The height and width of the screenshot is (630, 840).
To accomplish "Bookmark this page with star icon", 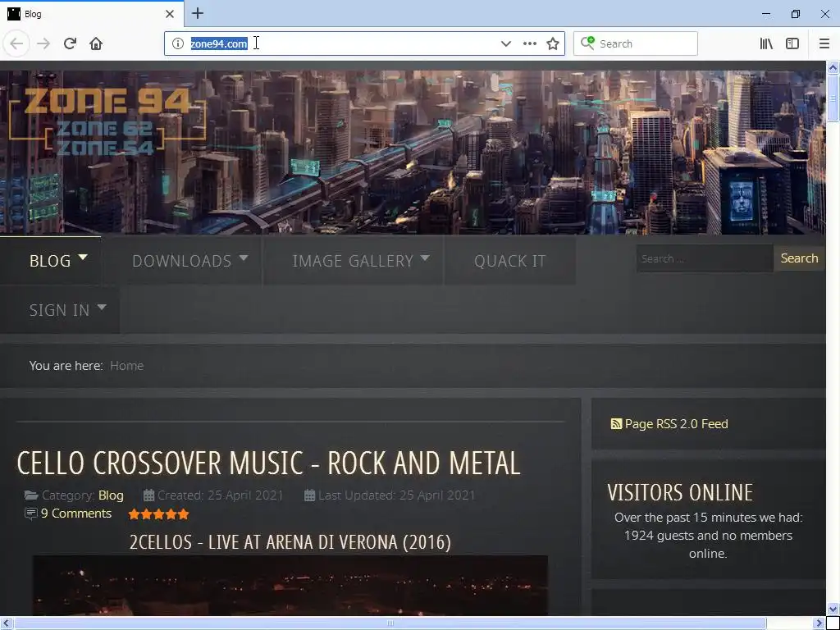I will coord(553,43).
